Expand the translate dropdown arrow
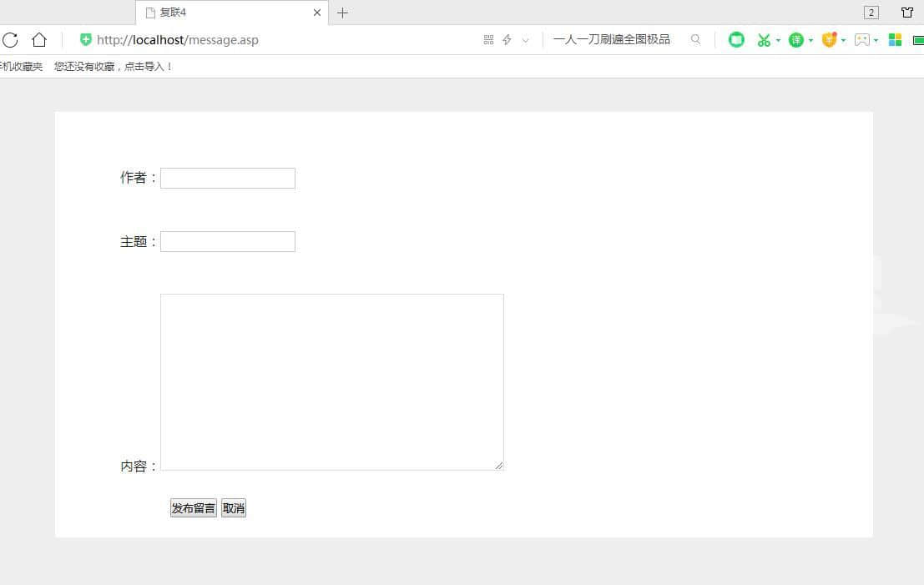Image resolution: width=924 pixels, height=585 pixels. coord(810,40)
